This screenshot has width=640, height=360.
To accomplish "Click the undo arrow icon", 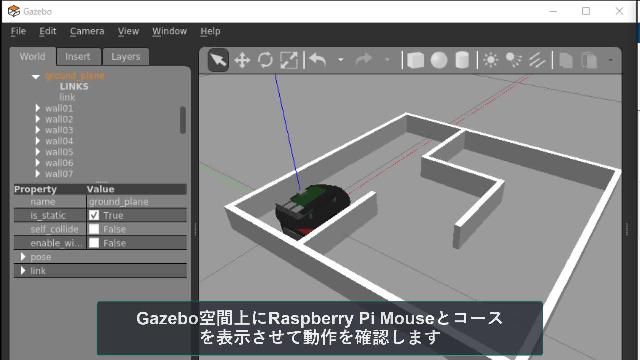I will [318, 60].
